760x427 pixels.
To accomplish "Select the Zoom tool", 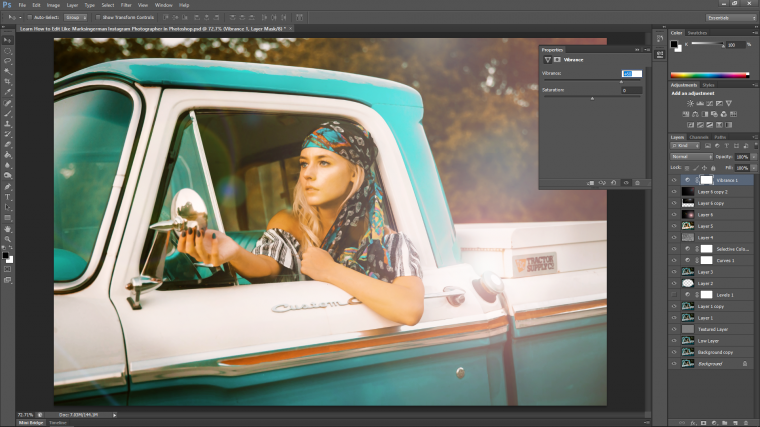I will (x=7, y=239).
